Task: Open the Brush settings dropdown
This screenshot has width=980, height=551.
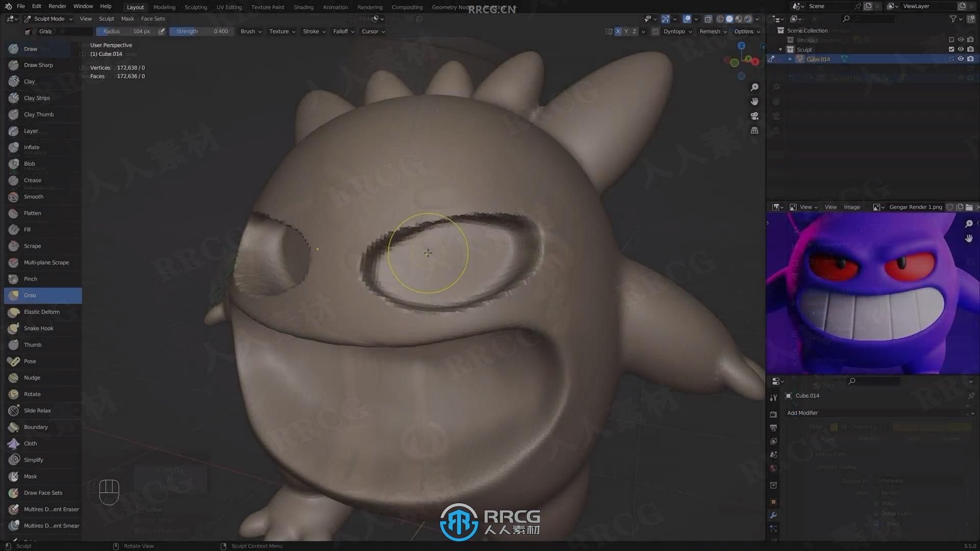Action: coord(251,32)
